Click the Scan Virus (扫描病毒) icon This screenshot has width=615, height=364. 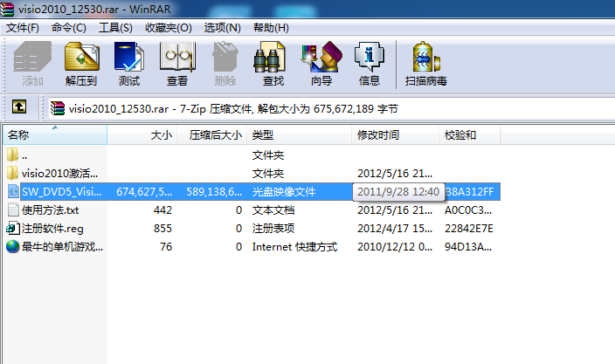pyautogui.click(x=426, y=58)
